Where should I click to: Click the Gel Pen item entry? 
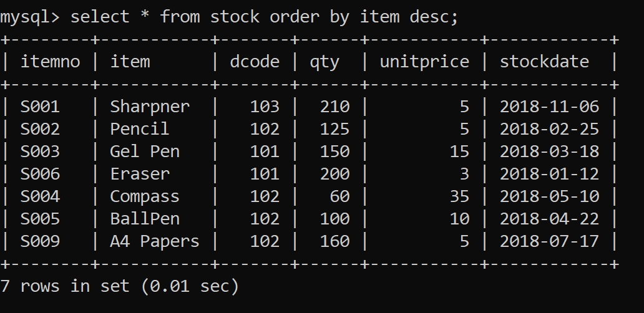pyautogui.click(x=145, y=152)
